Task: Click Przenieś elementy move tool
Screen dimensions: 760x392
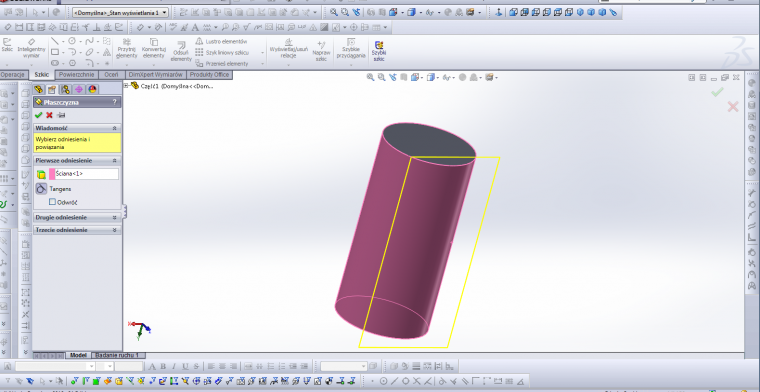Action: click(222, 63)
